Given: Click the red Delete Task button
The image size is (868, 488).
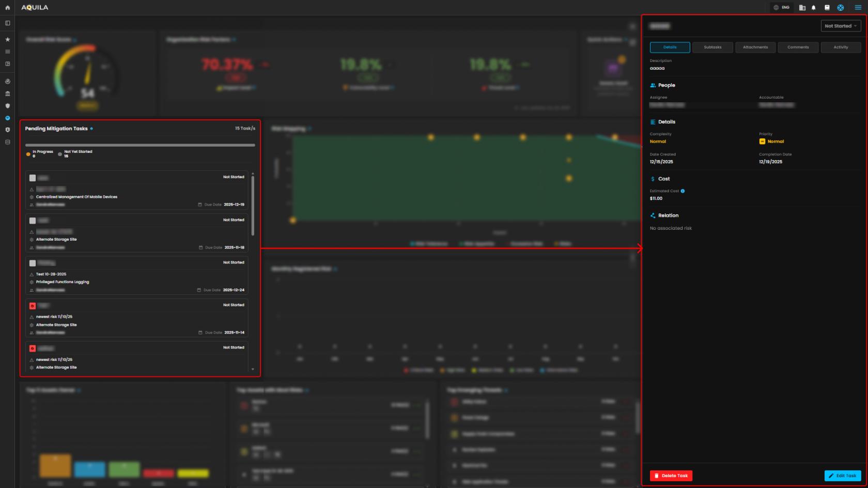Looking at the screenshot, I should 671,476.
